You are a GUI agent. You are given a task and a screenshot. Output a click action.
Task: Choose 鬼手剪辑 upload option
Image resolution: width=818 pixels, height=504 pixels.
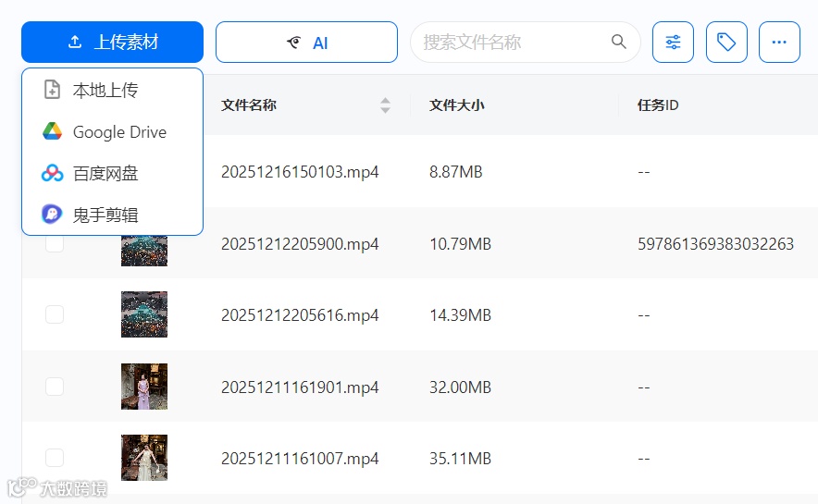pos(112,215)
